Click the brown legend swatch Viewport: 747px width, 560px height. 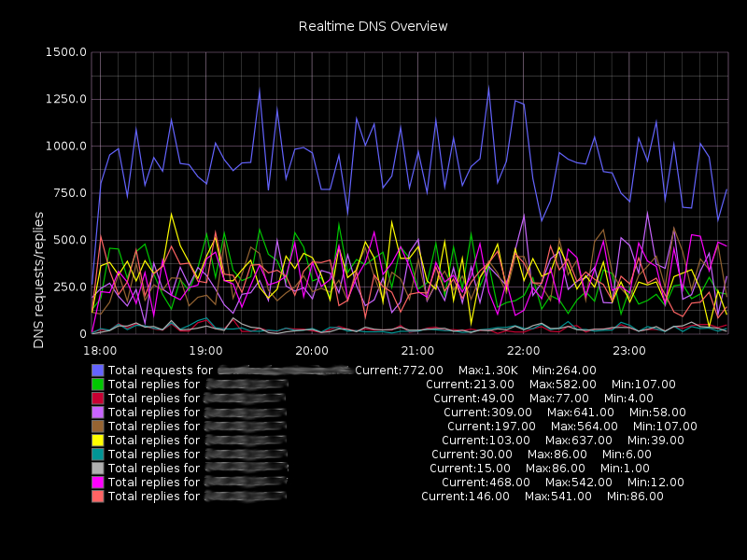(98, 427)
